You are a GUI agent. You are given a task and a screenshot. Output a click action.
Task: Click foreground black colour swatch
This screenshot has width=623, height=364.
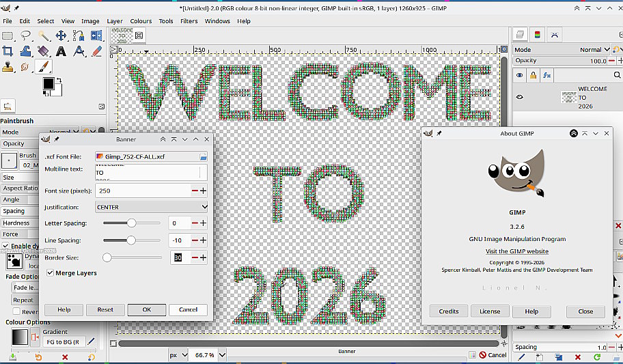click(x=49, y=83)
